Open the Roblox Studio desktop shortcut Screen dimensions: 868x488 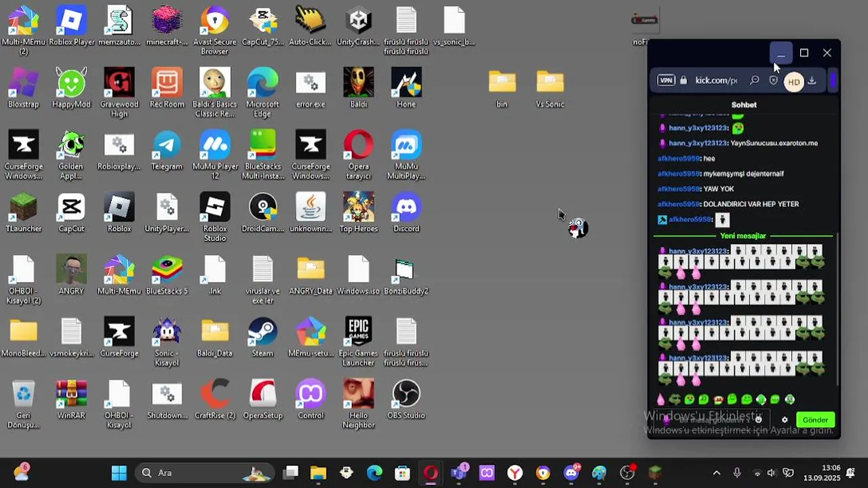215,217
